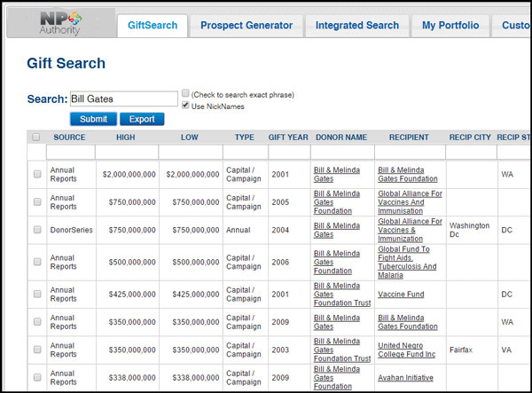This screenshot has height=393, width=532.
Task: Check the row for the $2,000,000,000 gift
Action: point(36,174)
